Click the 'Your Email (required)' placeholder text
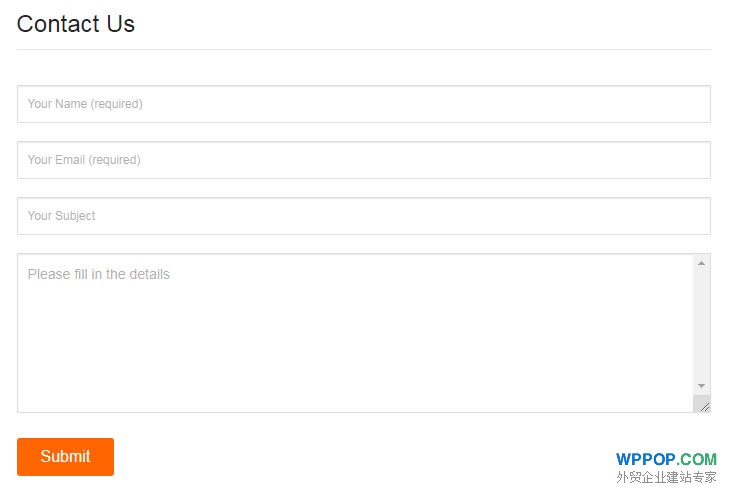The height and width of the screenshot is (495, 730). click(x=84, y=160)
